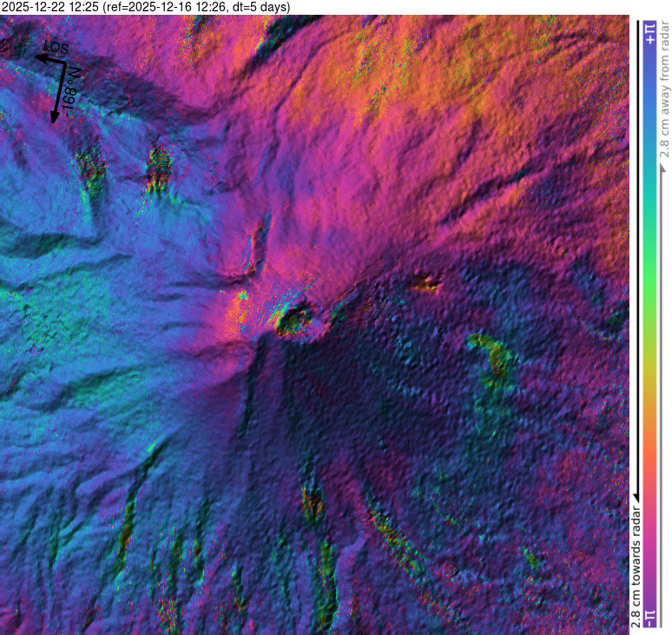Select the circular summit crater at image center

pos(293,321)
